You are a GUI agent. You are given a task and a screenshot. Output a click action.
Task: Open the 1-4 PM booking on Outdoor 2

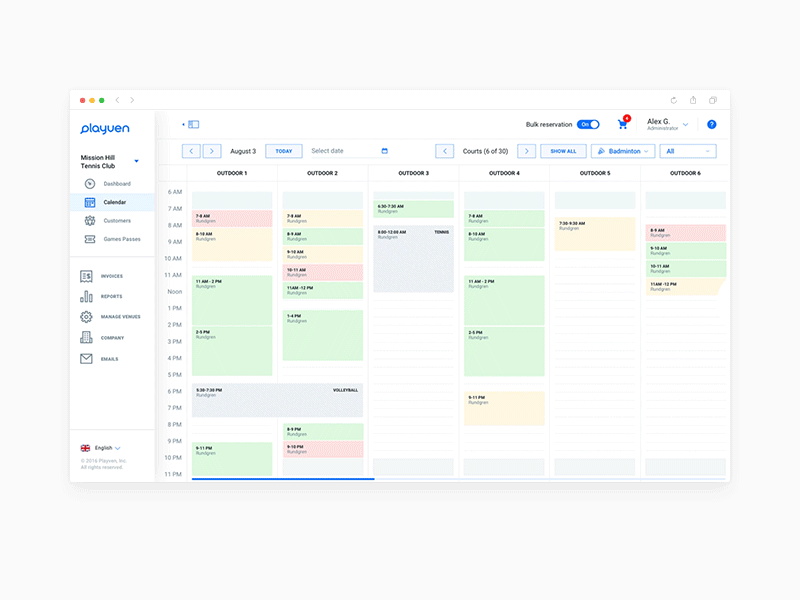(323, 335)
